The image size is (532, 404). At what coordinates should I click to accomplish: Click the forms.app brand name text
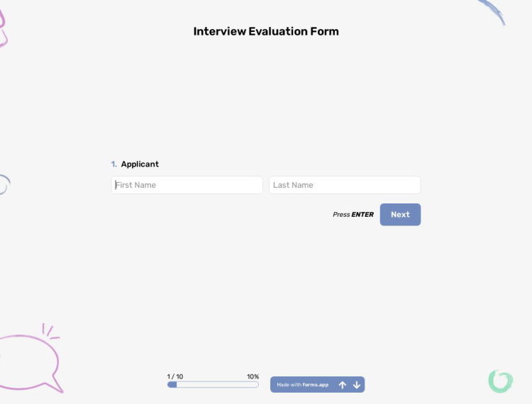point(316,385)
